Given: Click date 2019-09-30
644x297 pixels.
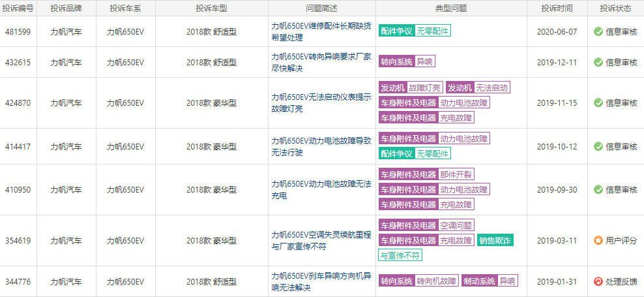Looking at the screenshot, I should [x=557, y=190].
